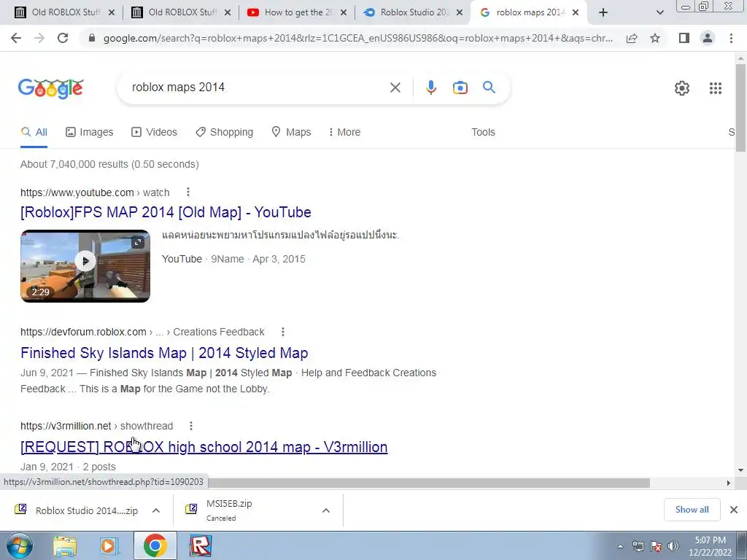Launch Windows Media Player from taskbar
The width and height of the screenshot is (747, 560).
[109, 545]
